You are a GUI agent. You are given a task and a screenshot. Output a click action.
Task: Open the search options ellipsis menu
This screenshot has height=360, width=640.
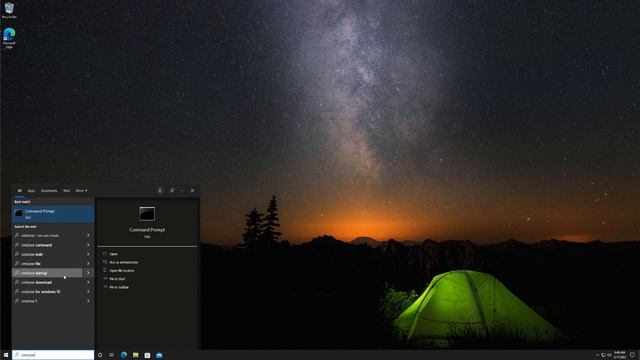pos(182,191)
